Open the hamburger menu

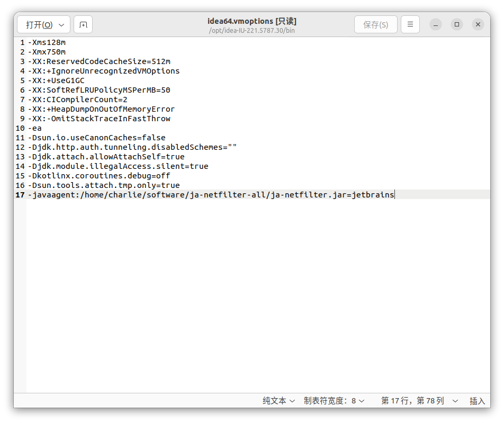[x=410, y=24]
